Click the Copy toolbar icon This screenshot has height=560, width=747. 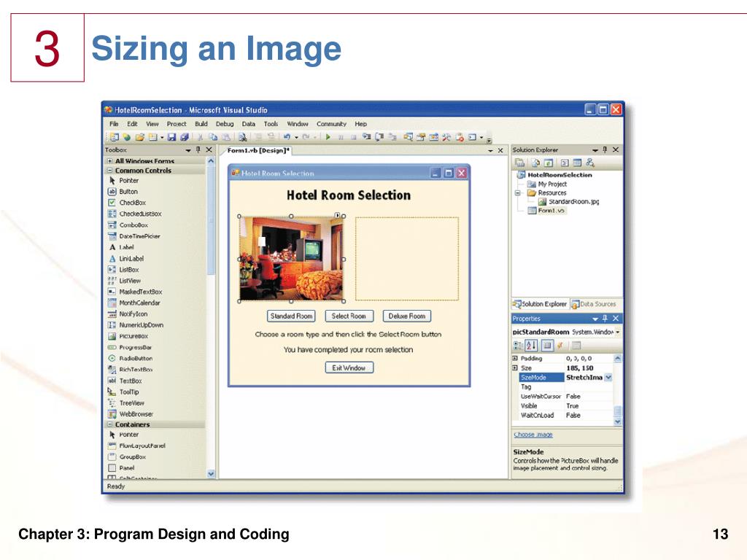213,137
